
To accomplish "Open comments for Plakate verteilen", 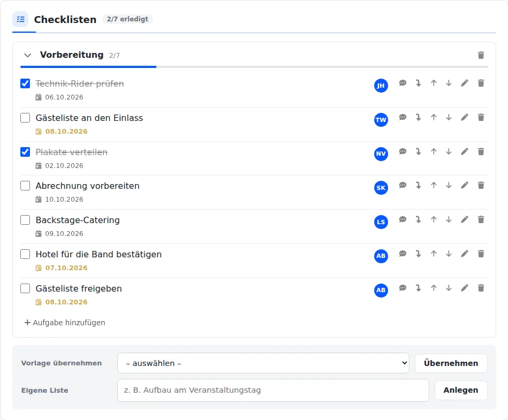I will [403, 151].
